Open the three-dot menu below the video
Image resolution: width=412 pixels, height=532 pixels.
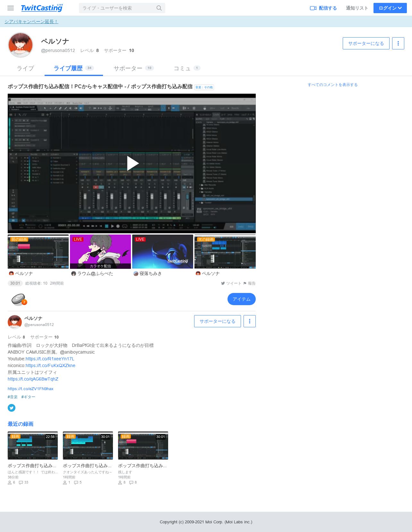point(250,321)
